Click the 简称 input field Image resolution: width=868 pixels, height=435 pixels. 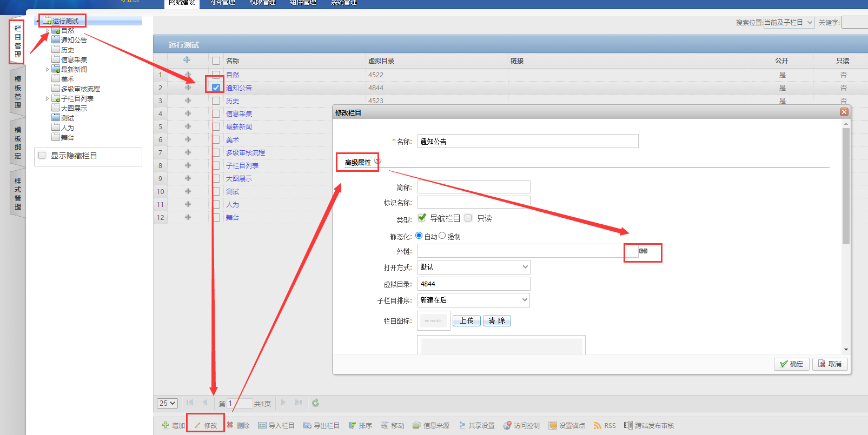[473, 187]
